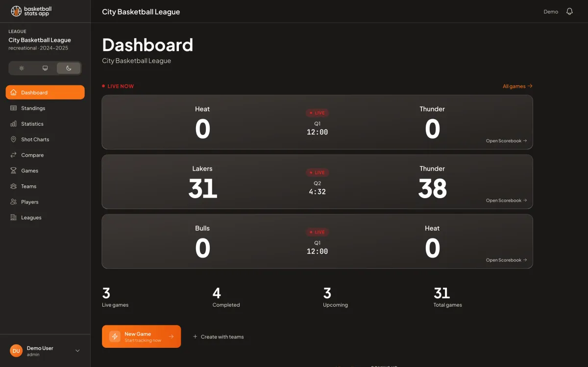Enable system theme via the monitor toggle

click(45, 68)
